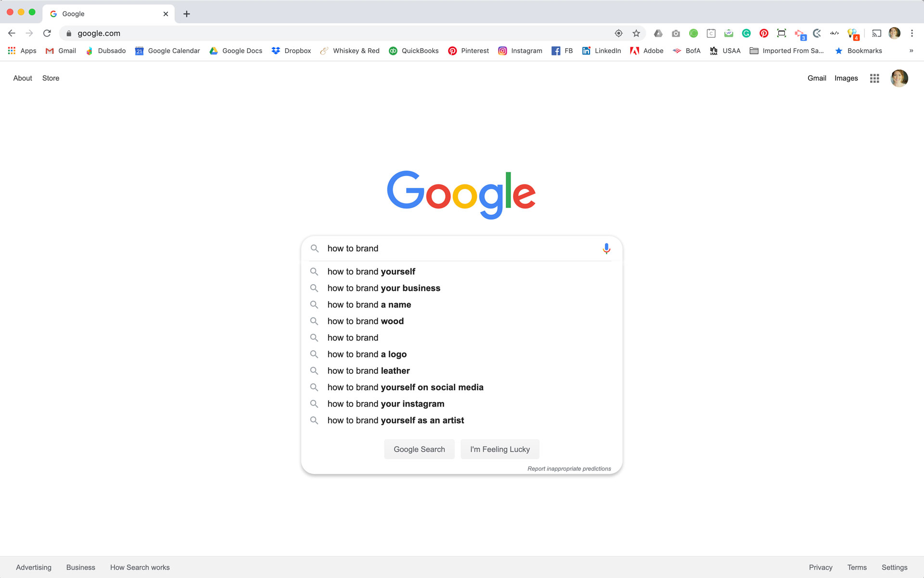Open Dropbox from bookmarks bar
Screen dimensions: 924x578
[x=291, y=51]
